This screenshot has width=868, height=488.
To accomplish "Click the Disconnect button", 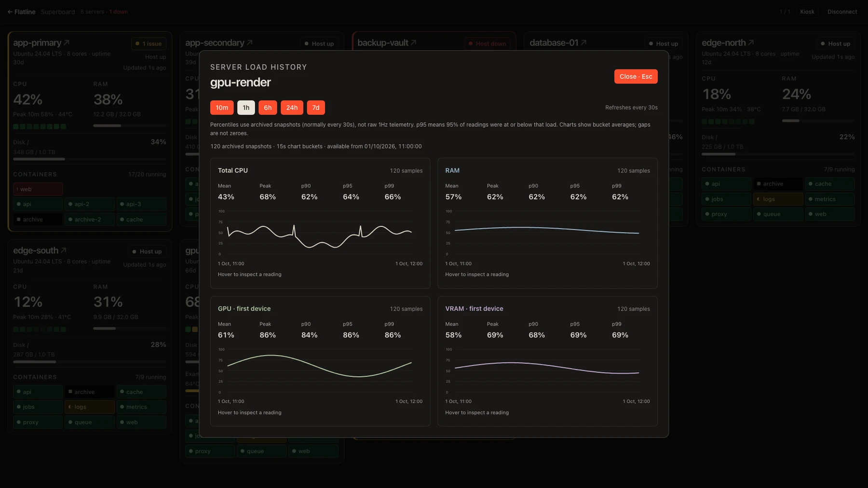I will click(x=842, y=12).
